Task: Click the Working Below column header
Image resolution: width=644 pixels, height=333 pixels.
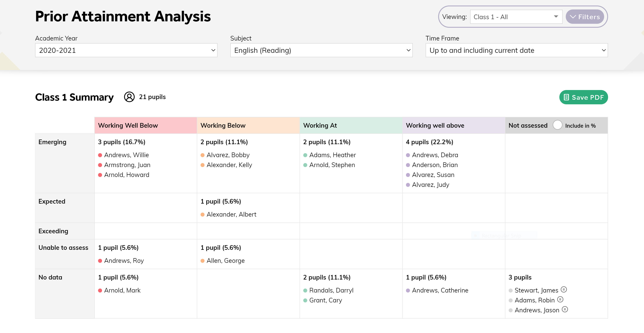Action: 248,125
